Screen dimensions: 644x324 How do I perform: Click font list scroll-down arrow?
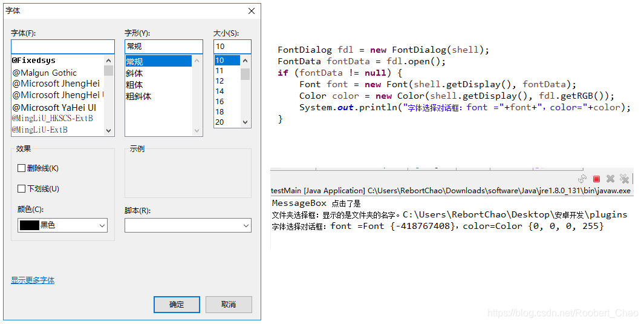coord(108,131)
